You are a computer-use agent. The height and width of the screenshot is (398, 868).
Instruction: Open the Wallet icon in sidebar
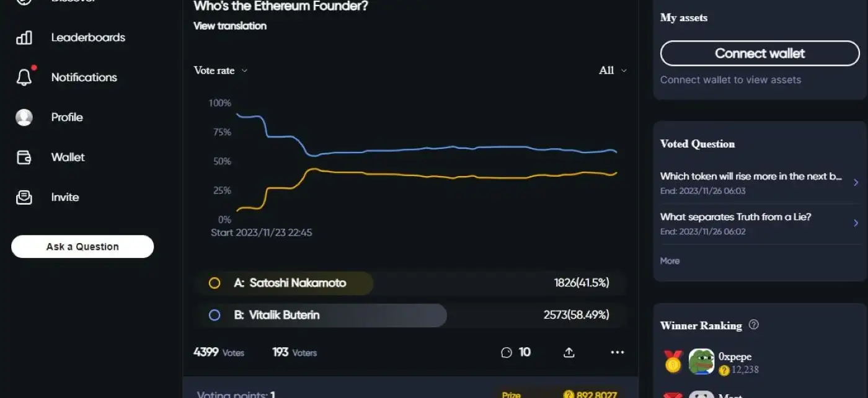[x=24, y=157]
